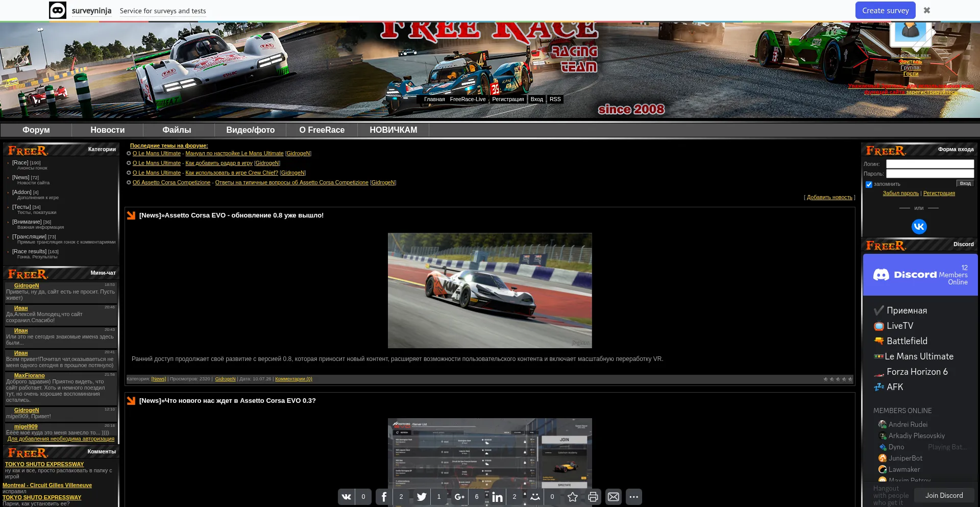Open Комментарии (0) link under the post
Viewport: 980px width, 507px height.
point(293,379)
